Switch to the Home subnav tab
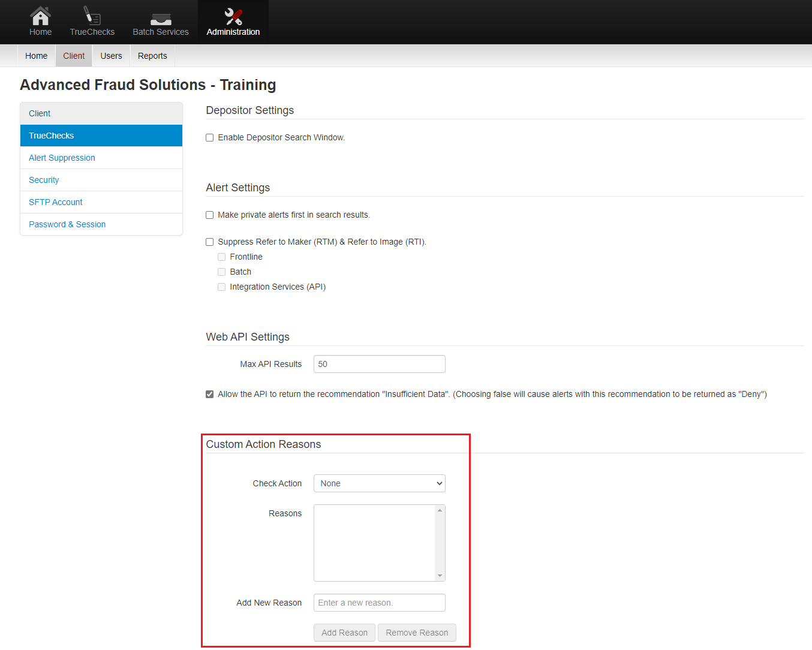The width and height of the screenshot is (812, 650). [x=37, y=56]
